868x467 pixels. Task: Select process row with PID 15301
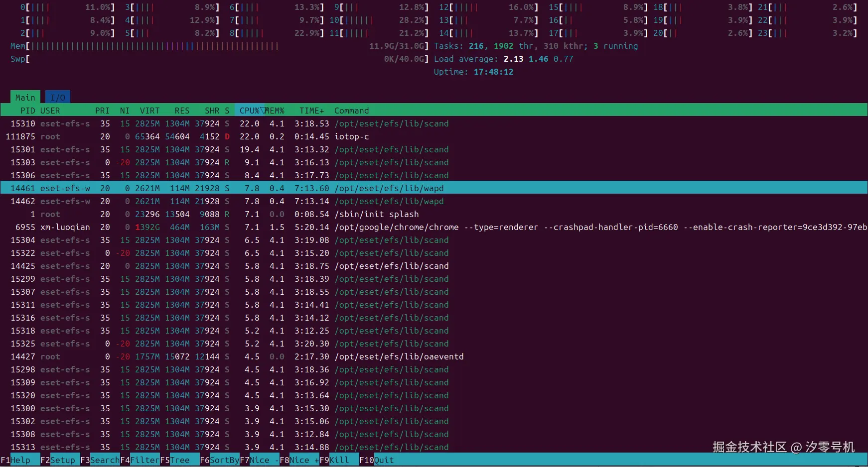pyautogui.click(x=434, y=149)
